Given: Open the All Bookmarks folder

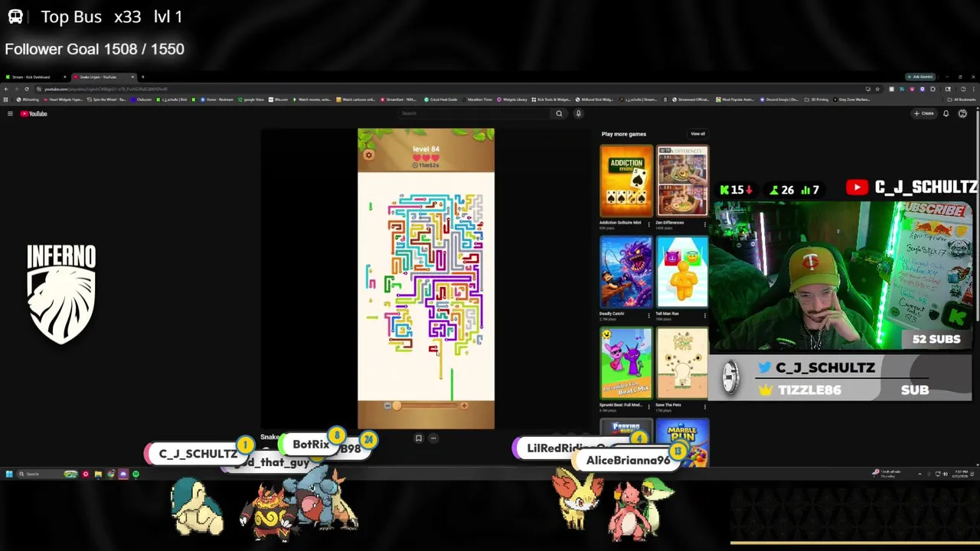Looking at the screenshot, I should pos(961,99).
